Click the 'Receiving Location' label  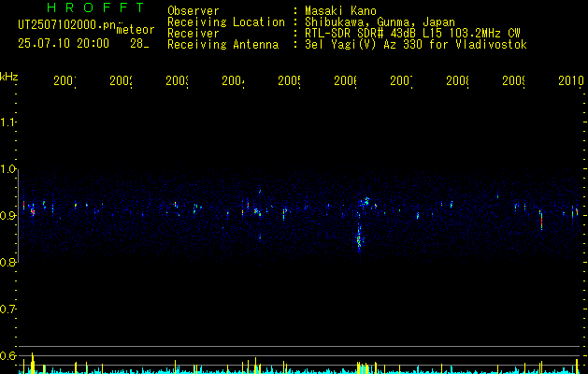click(x=226, y=22)
